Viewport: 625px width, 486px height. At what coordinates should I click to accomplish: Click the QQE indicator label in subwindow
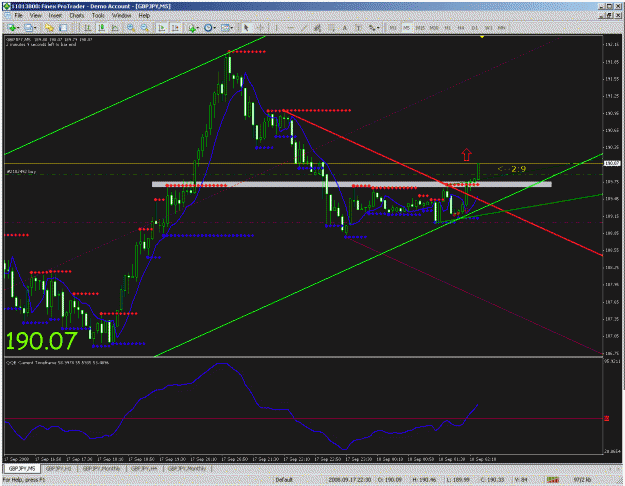click(57, 363)
